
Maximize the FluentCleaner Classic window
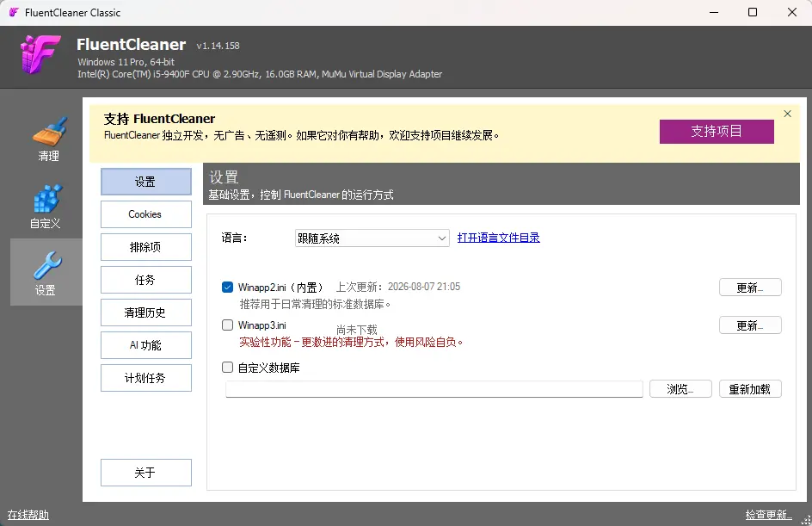point(753,12)
